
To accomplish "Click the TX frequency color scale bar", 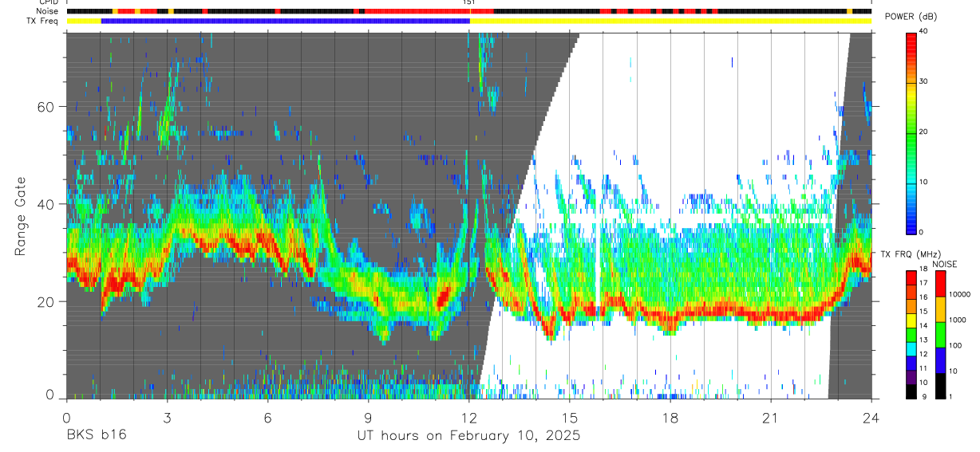I will pyautogui.click(x=911, y=334).
